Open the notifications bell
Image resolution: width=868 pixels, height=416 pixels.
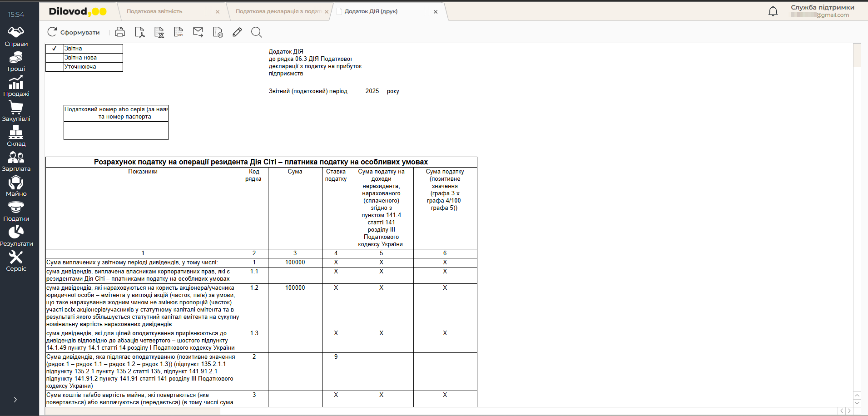(x=773, y=11)
